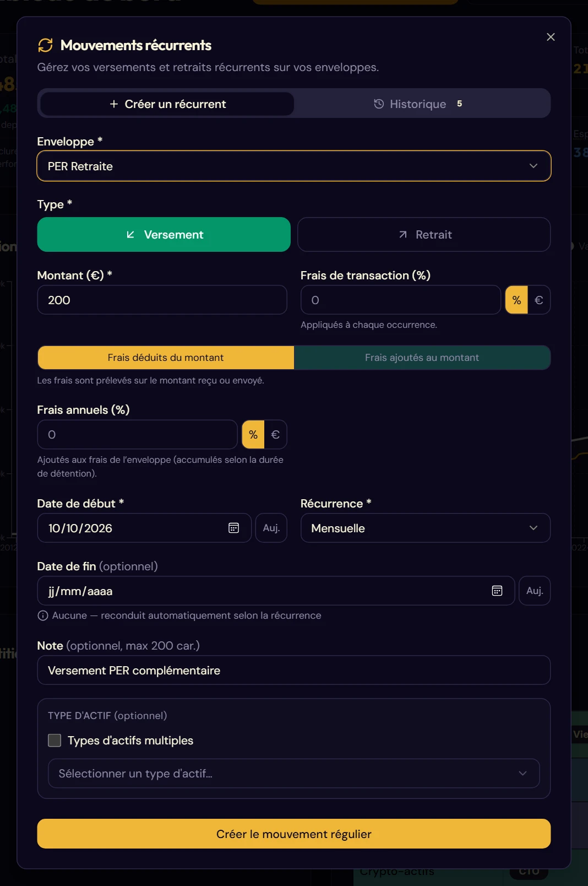Image resolution: width=588 pixels, height=886 pixels.
Task: Close the Mouvements récurrents dialog
Action: pos(551,37)
